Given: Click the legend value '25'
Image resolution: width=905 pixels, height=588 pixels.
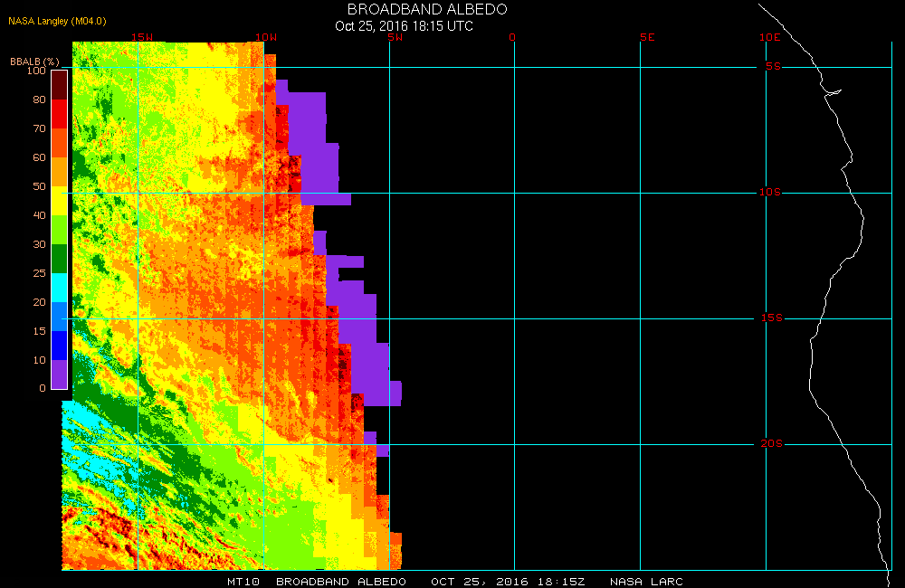Looking at the screenshot, I should pos(39,273).
